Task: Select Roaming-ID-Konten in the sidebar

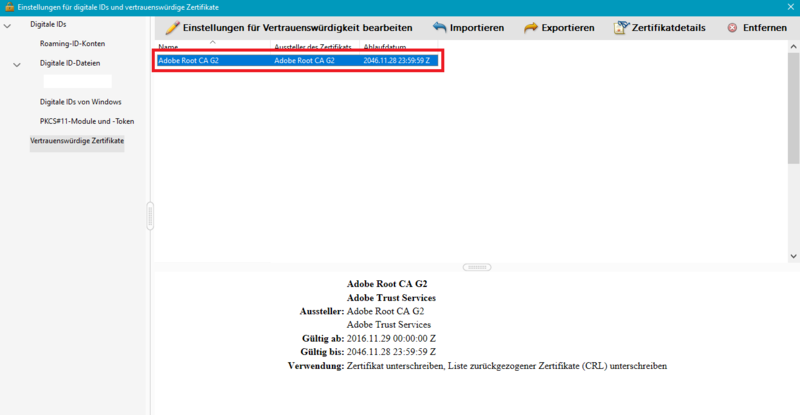Action: pos(72,43)
